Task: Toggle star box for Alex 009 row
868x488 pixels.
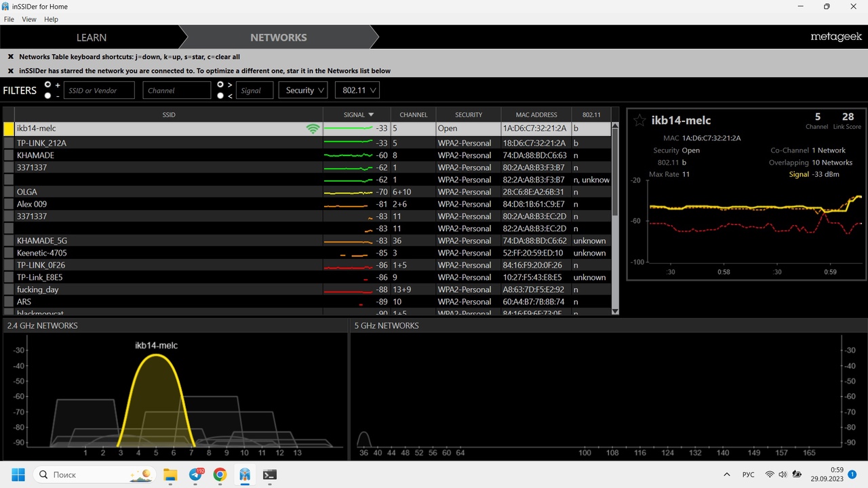Action: 9,204
